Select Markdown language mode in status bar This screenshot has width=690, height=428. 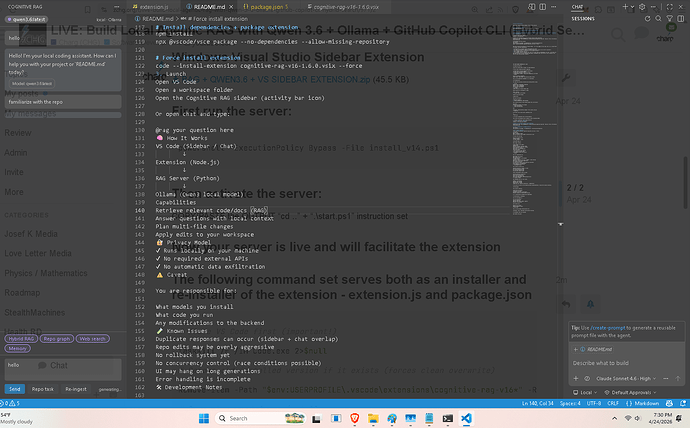pos(643,403)
